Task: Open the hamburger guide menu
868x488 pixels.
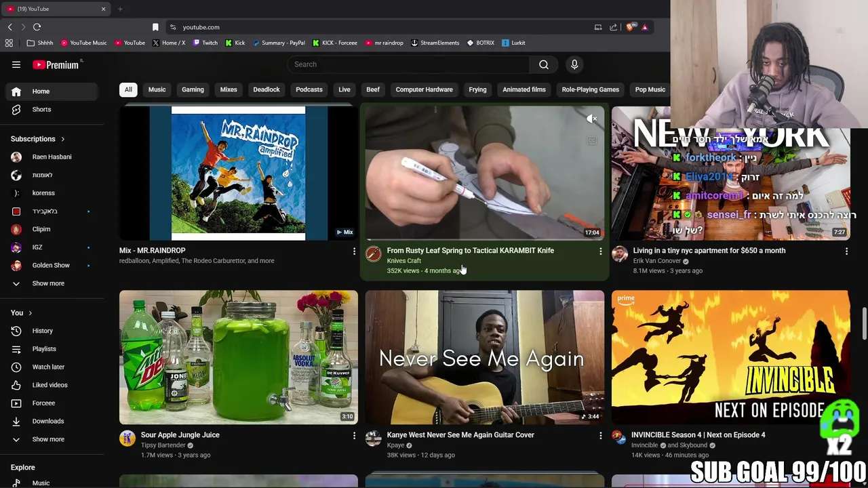Action: 16,64
